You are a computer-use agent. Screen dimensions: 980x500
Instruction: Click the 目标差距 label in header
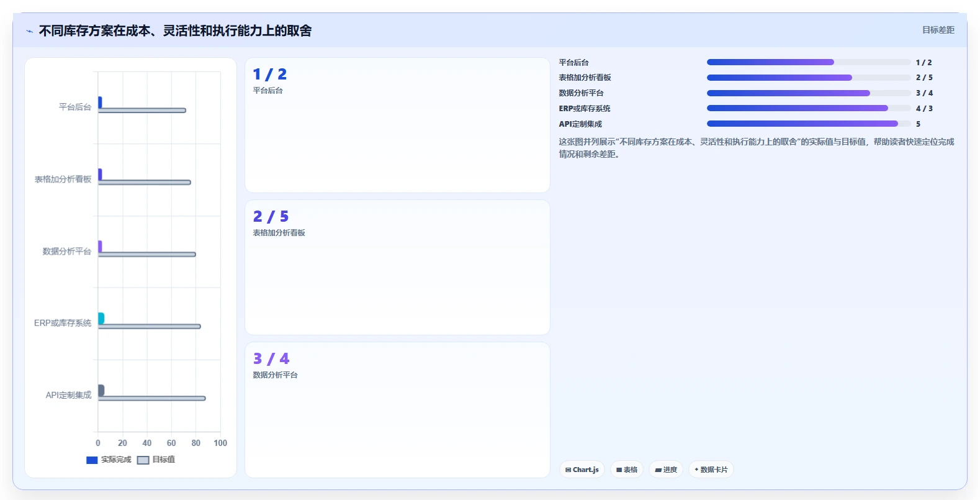(x=938, y=30)
